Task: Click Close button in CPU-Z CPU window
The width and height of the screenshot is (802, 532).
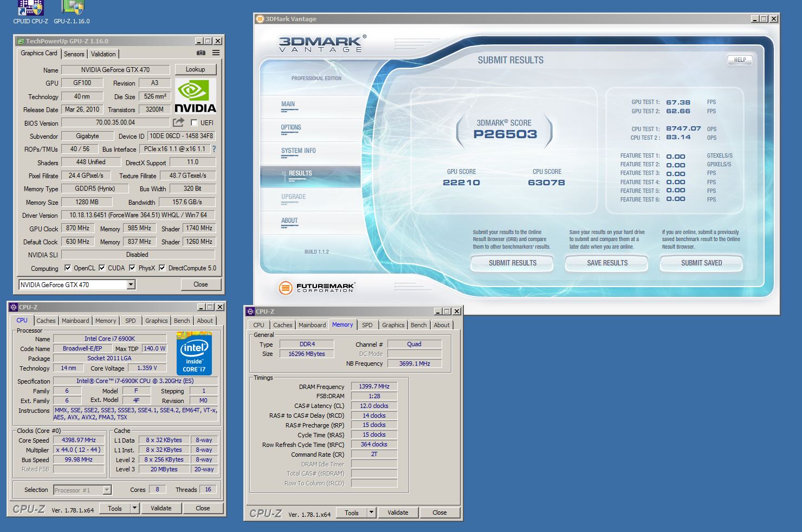Action: pyautogui.click(x=203, y=508)
